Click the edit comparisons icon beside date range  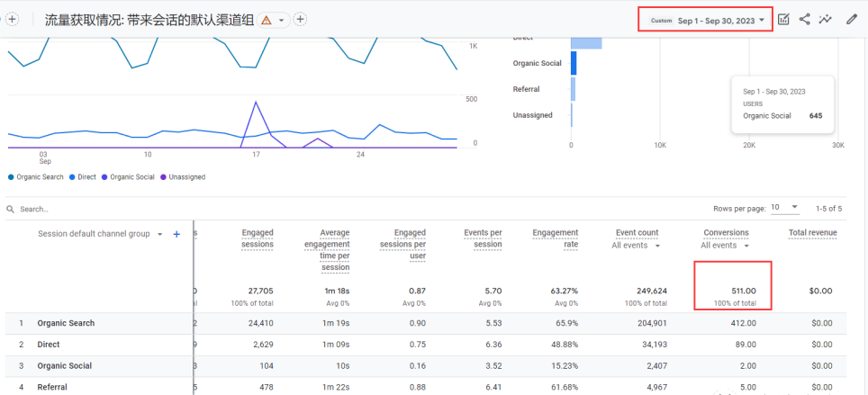(x=783, y=19)
